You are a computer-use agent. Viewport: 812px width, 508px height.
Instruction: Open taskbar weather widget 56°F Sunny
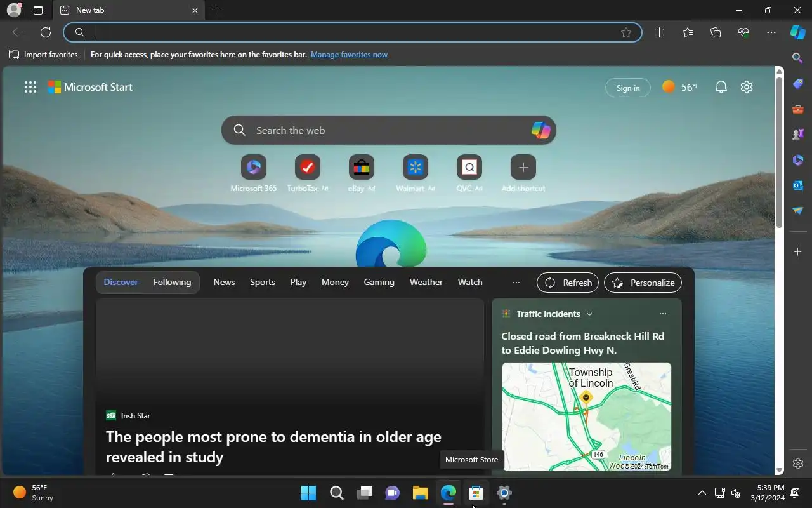(x=34, y=493)
